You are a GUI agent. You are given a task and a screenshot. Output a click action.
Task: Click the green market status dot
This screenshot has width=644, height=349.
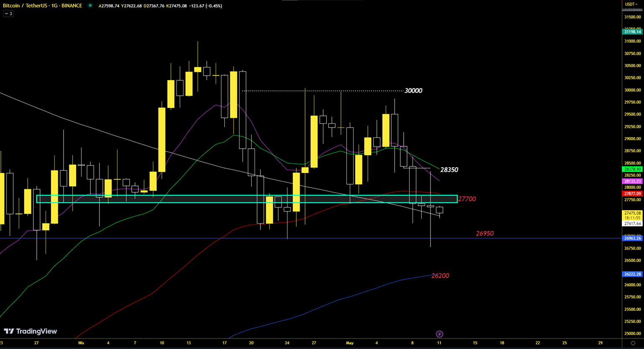click(90, 5)
